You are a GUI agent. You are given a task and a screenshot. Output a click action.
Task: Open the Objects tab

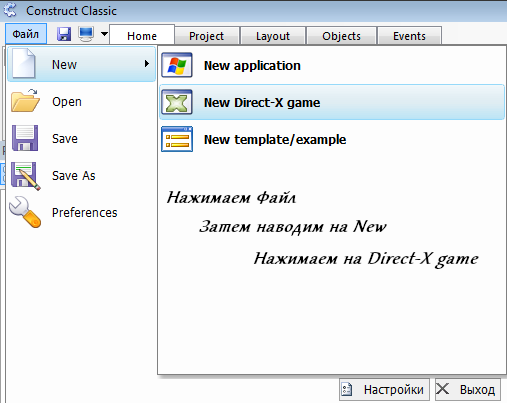point(341,36)
